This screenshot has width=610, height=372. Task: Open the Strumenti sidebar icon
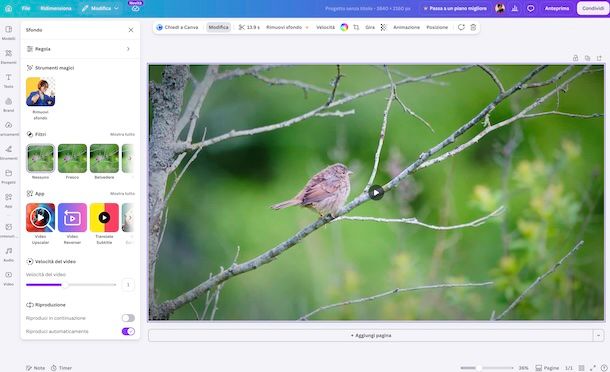tap(9, 153)
